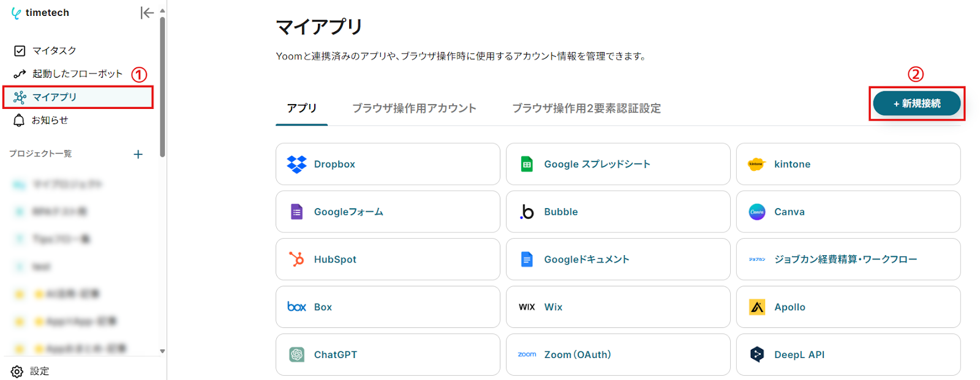980x380 pixels.
Task: Click the Google スプレッドシート icon
Action: click(x=527, y=164)
